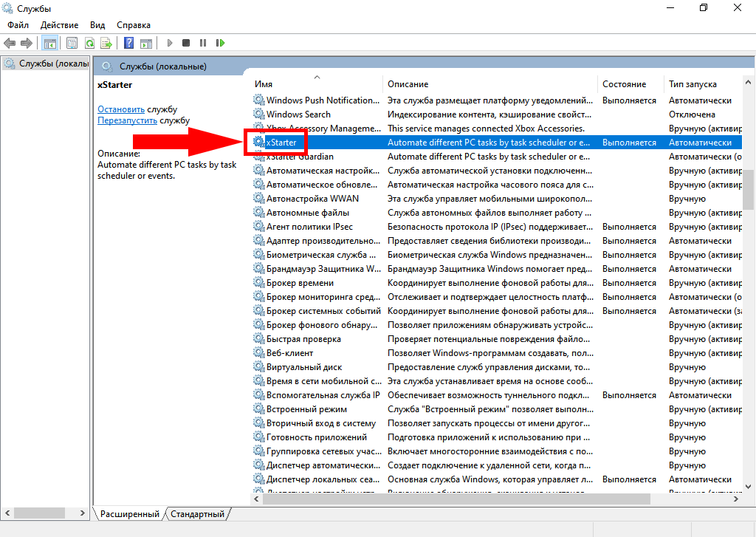
Task: Open the Файл menu
Action: pyautogui.click(x=18, y=25)
